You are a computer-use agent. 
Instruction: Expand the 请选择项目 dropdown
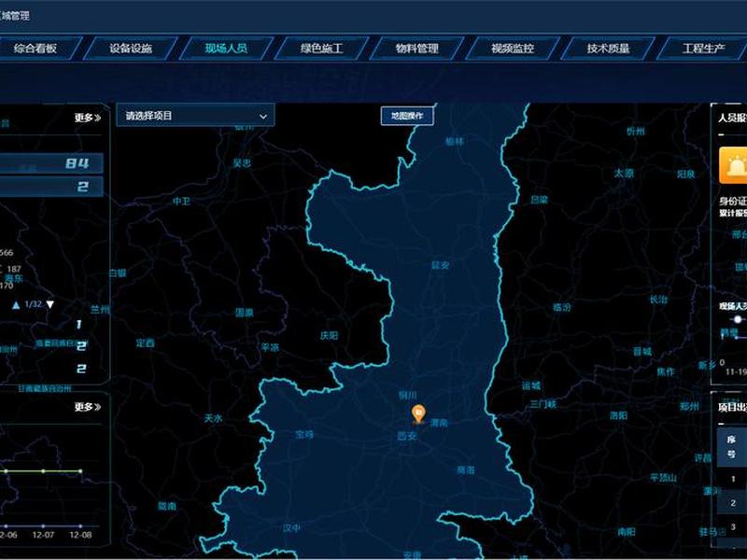point(195,115)
